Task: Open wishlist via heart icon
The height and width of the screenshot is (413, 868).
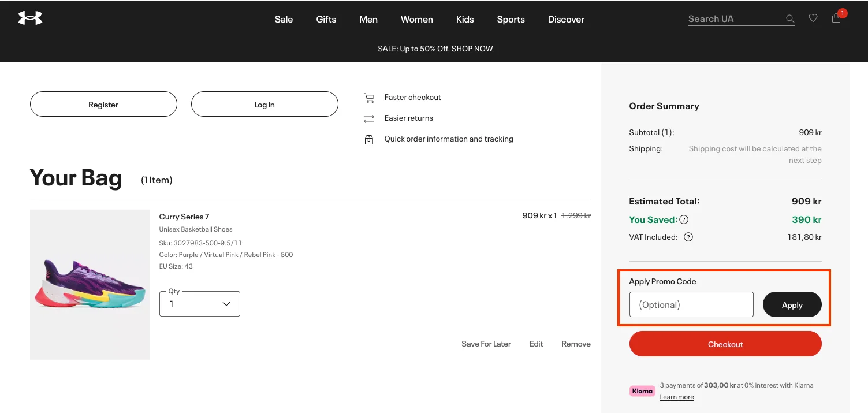Action: [813, 18]
